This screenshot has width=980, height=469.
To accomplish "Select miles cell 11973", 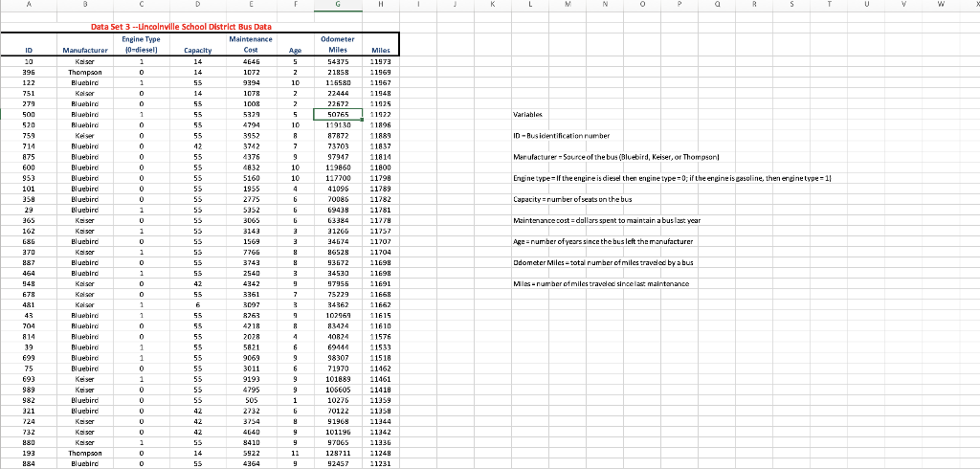I will [381, 62].
